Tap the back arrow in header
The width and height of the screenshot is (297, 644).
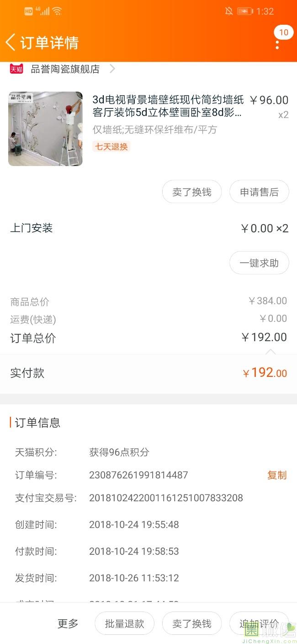coord(10,42)
